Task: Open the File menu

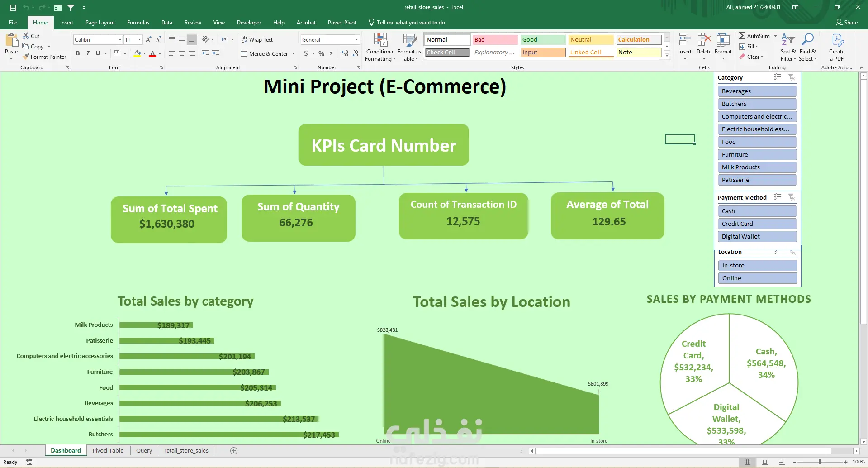Action: pos(13,23)
